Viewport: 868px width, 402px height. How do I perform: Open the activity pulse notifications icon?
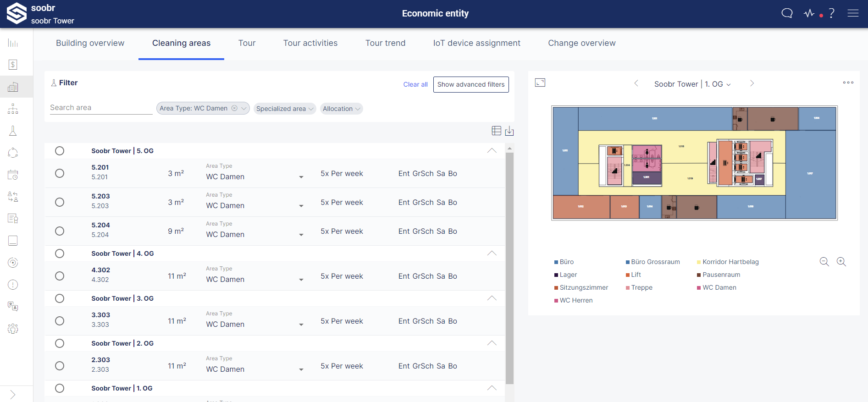click(x=809, y=13)
